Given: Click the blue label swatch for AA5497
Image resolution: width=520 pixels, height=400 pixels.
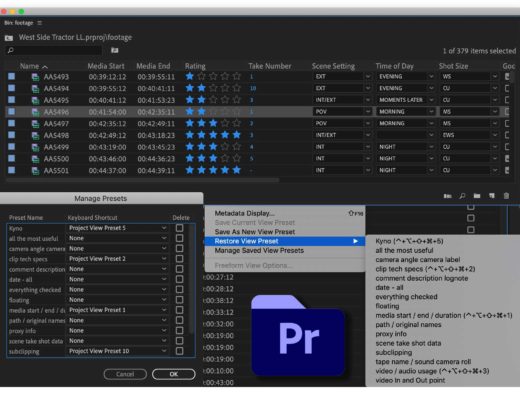Looking at the screenshot, I should tap(12, 123).
